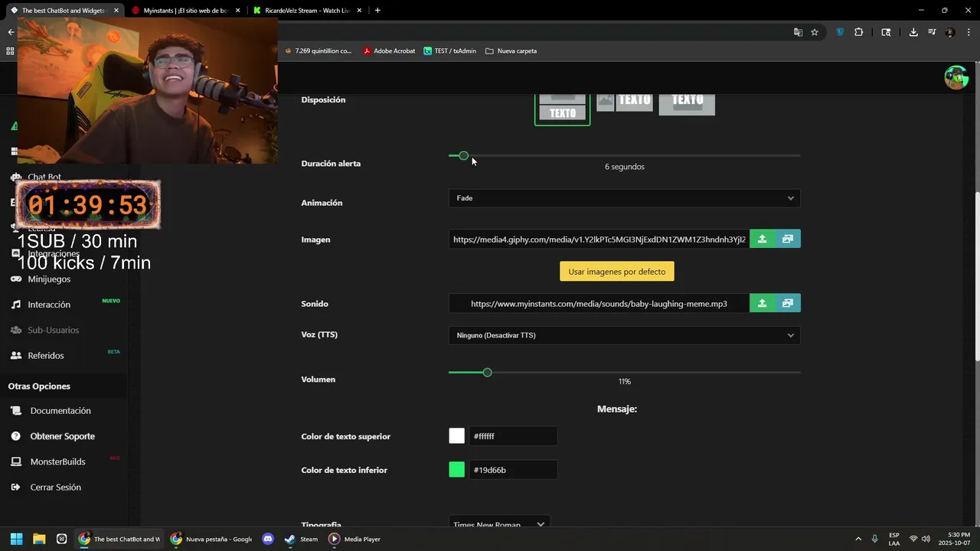Image resolution: width=980 pixels, height=551 pixels.
Task: Open volume settings from the speaker tray icon
Action: (x=926, y=539)
